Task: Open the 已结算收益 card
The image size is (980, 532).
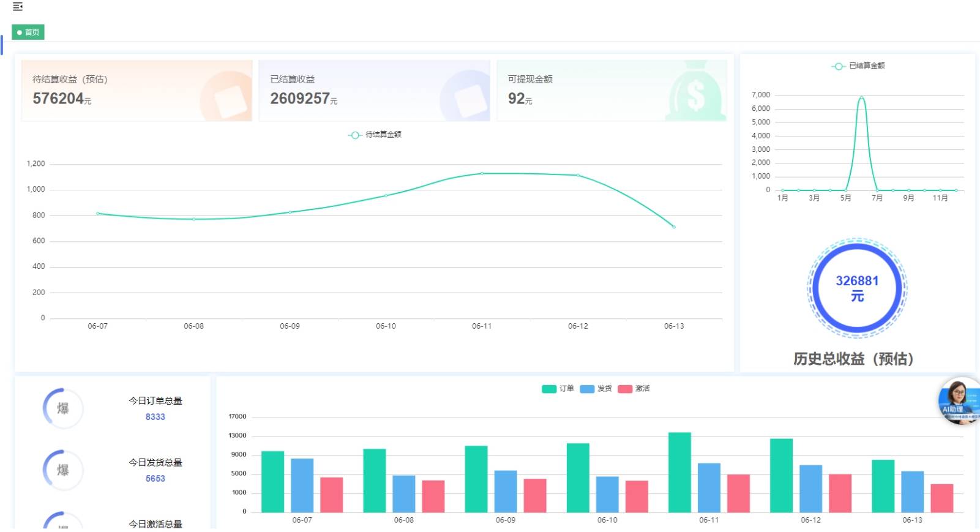Action: [x=375, y=91]
